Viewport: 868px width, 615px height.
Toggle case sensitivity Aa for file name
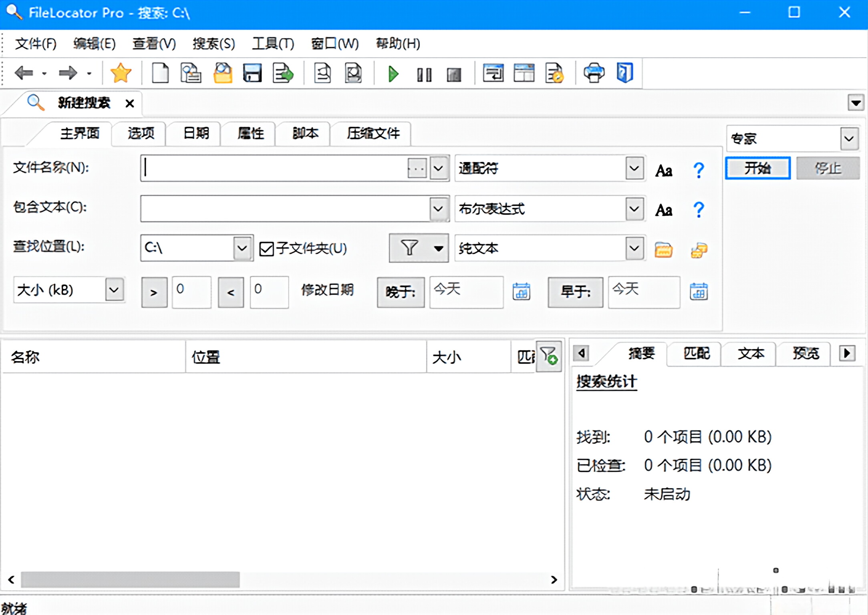664,171
